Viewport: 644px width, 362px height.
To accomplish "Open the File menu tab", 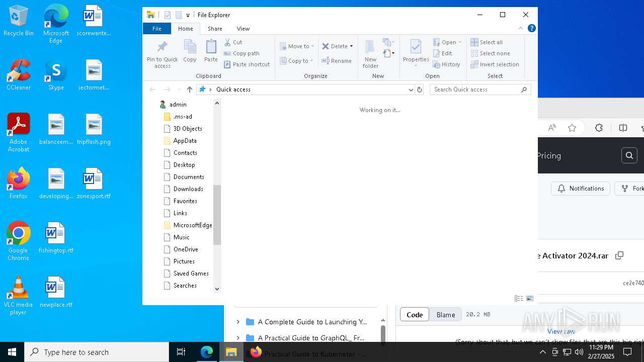I will pyautogui.click(x=157, y=29).
